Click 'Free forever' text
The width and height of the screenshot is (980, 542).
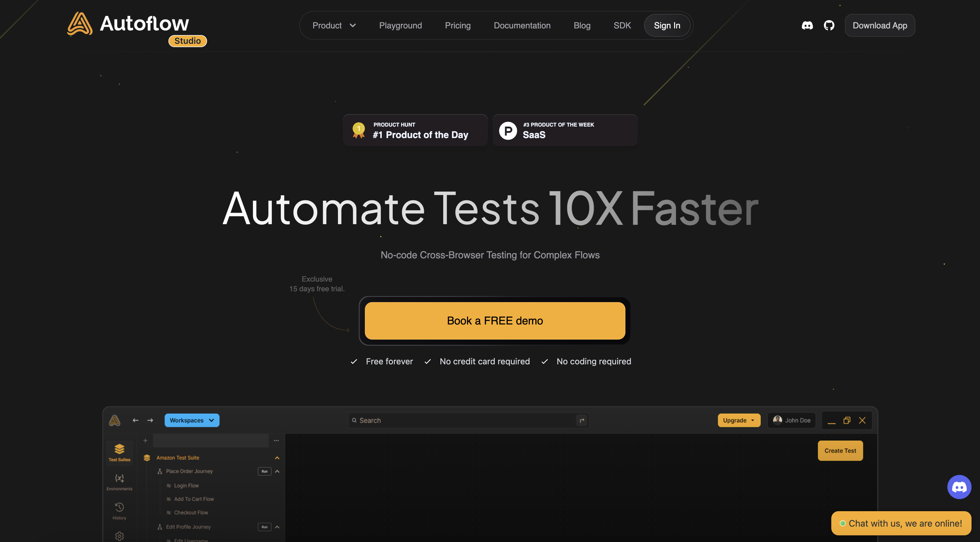[x=389, y=361]
